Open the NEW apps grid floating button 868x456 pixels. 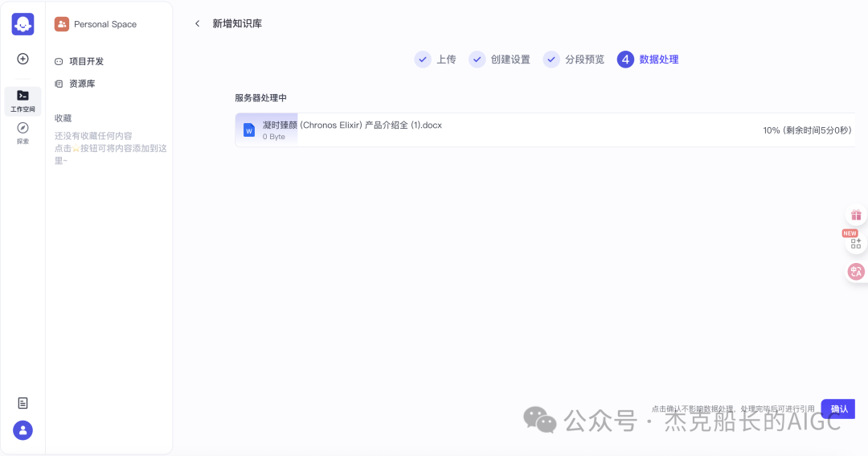point(856,243)
